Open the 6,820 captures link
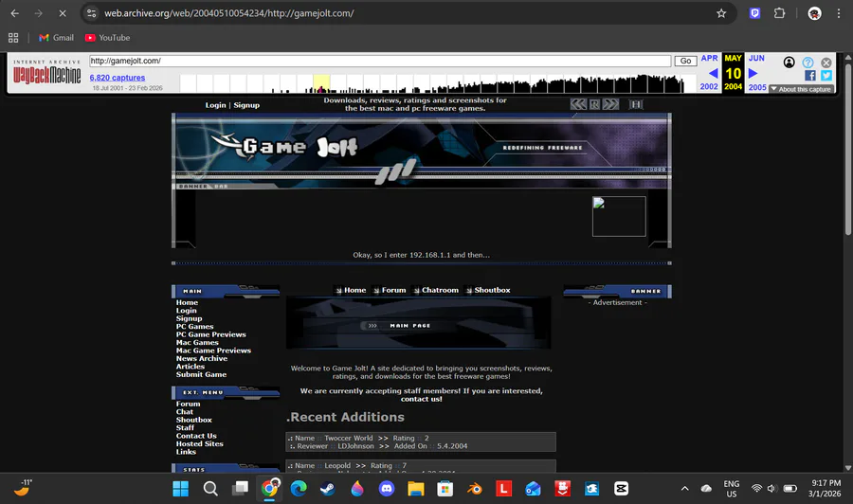This screenshot has width=853, height=504. (x=117, y=78)
